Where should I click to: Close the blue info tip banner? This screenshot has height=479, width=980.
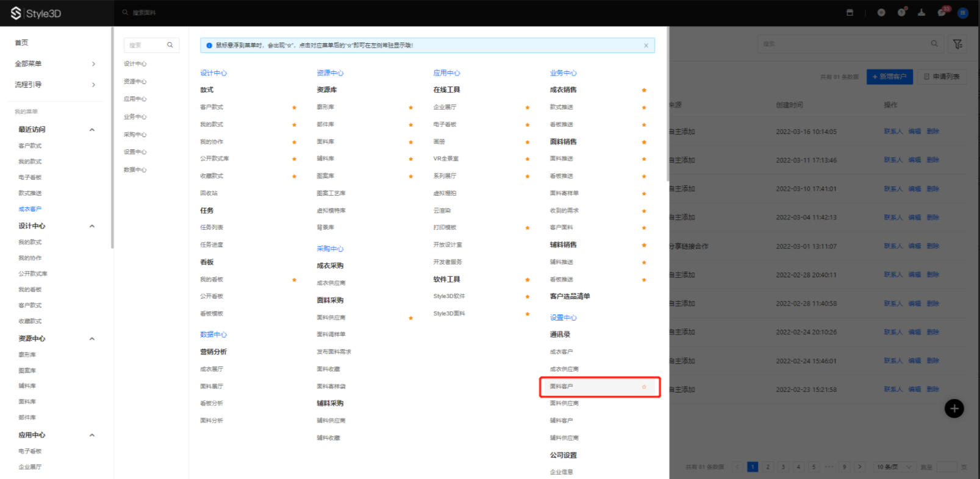(x=646, y=46)
